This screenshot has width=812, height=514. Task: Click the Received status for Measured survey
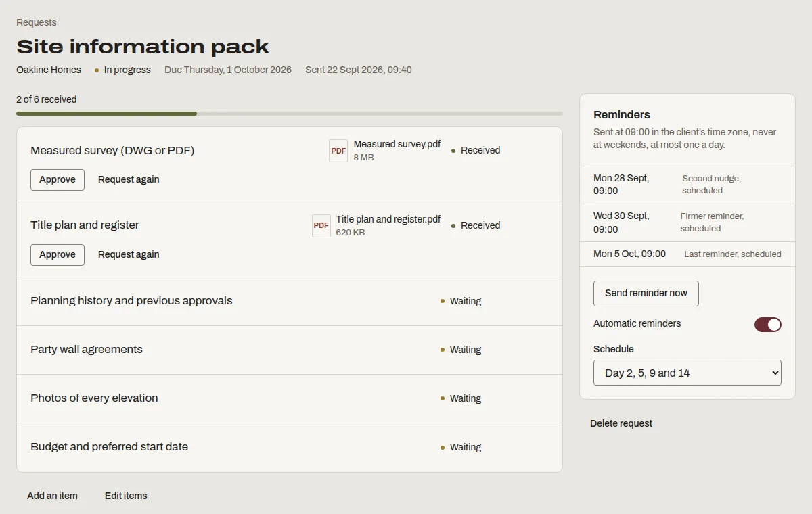[x=476, y=150]
